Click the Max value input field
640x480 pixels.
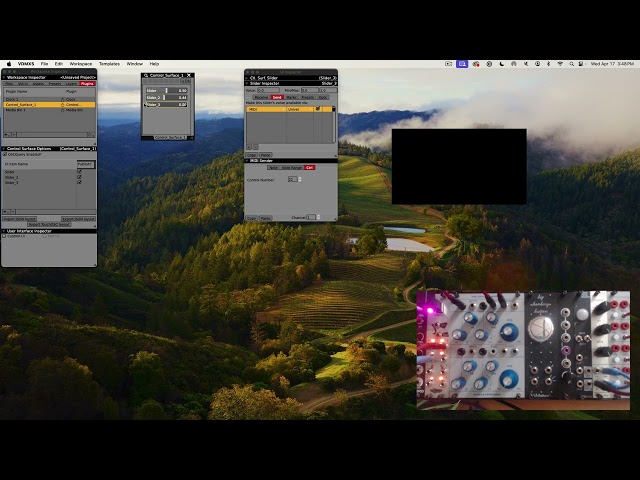click(x=329, y=90)
